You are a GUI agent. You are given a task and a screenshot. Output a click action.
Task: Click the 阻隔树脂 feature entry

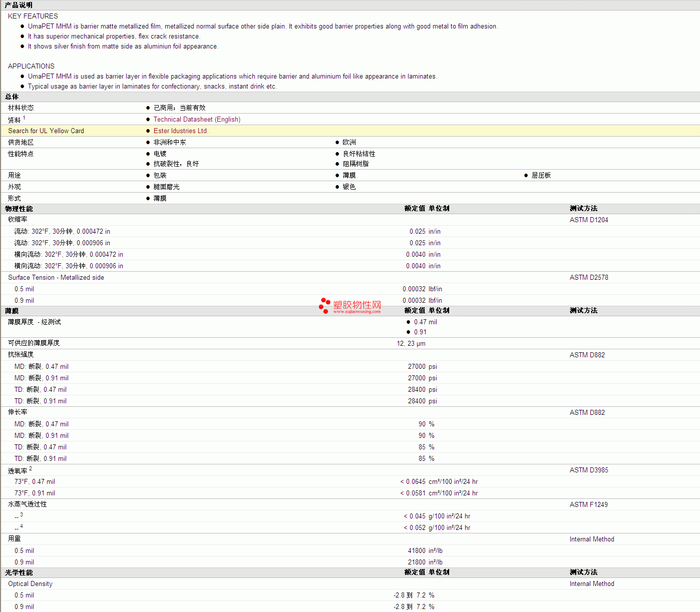[x=356, y=164]
